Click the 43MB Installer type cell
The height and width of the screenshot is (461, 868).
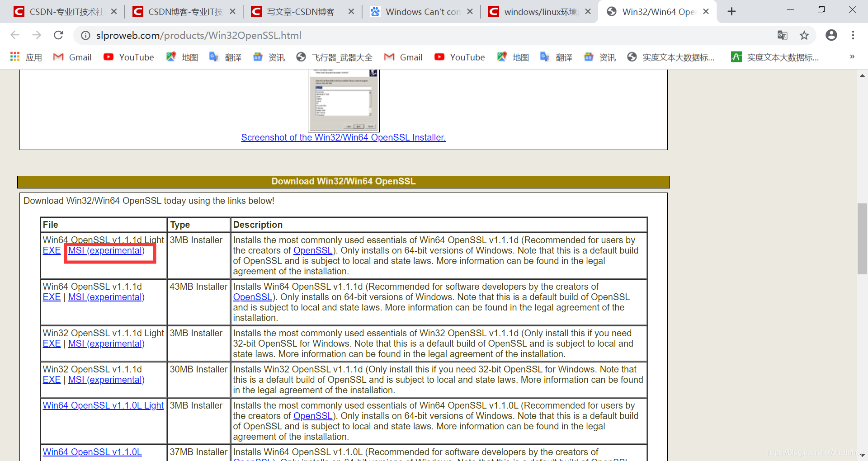pyautogui.click(x=199, y=302)
